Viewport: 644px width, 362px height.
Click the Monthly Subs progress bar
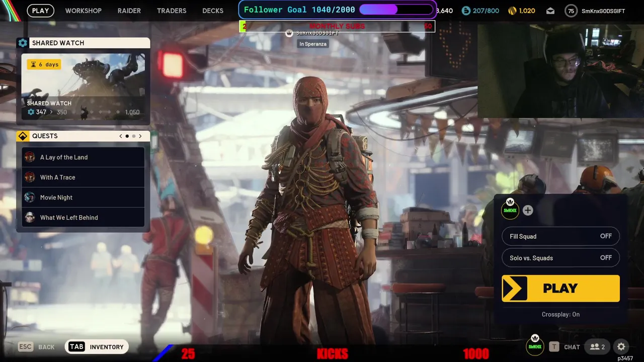click(337, 26)
